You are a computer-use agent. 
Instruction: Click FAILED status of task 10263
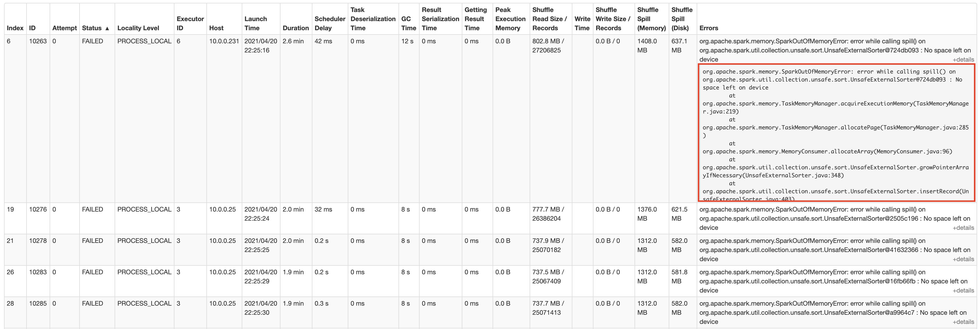tap(92, 41)
